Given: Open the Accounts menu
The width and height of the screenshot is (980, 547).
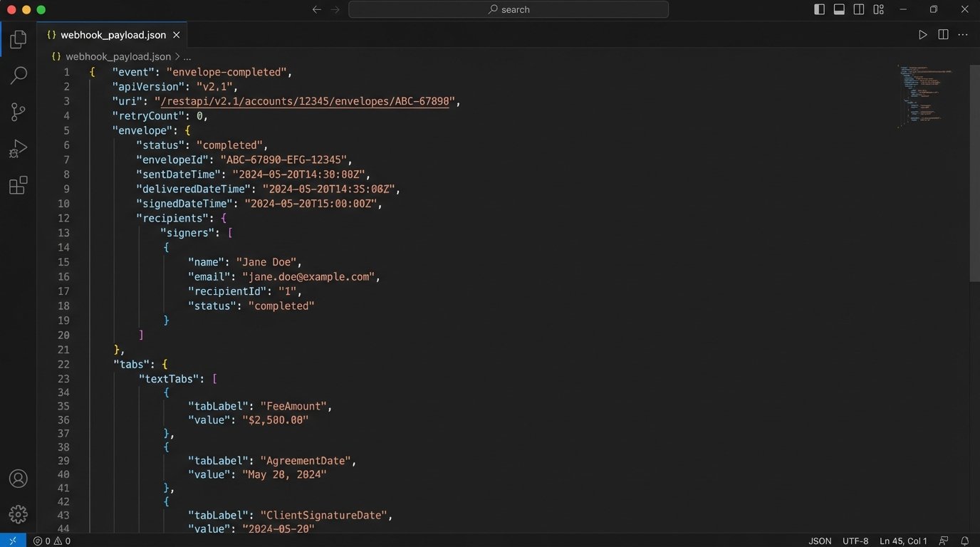Looking at the screenshot, I should pyautogui.click(x=18, y=478).
